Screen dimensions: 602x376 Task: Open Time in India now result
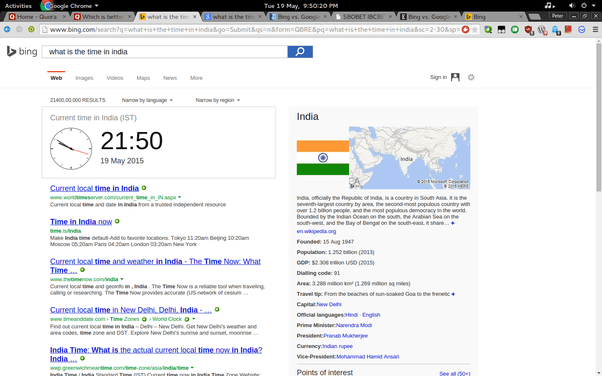pyautogui.click(x=81, y=222)
